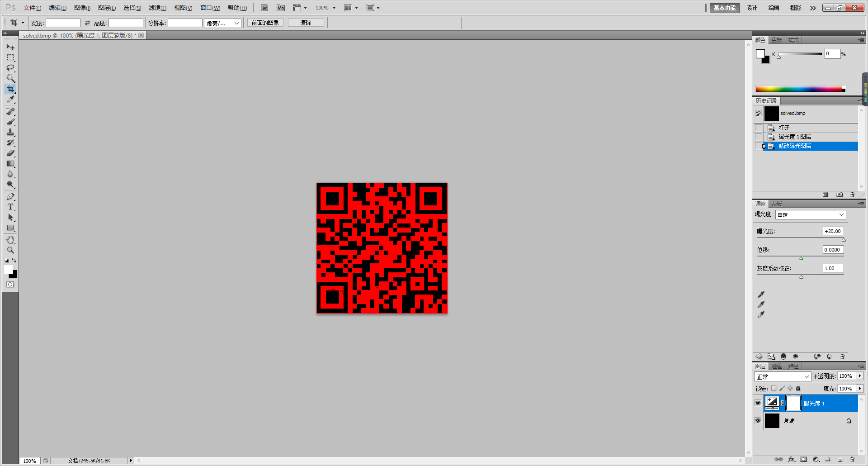This screenshot has height=466, width=868.
Task: Hide the 曝光度 1 layer
Action: point(758,403)
